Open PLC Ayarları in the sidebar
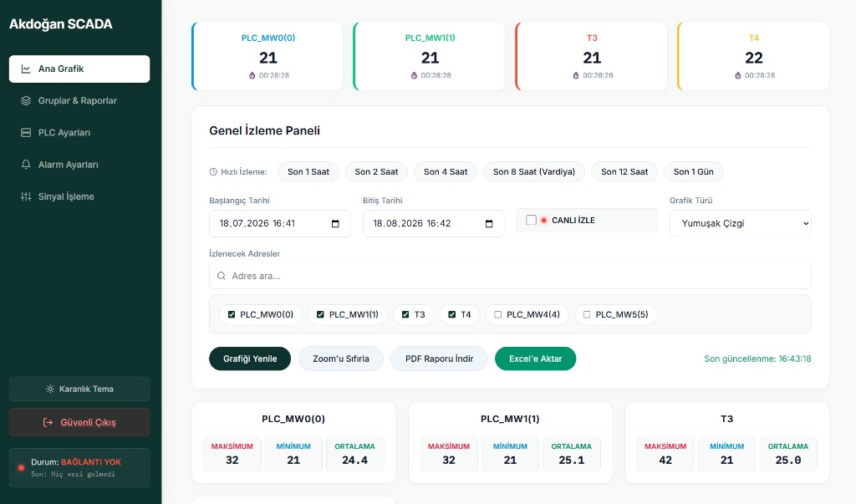The height and width of the screenshot is (504, 856). pyautogui.click(x=79, y=133)
